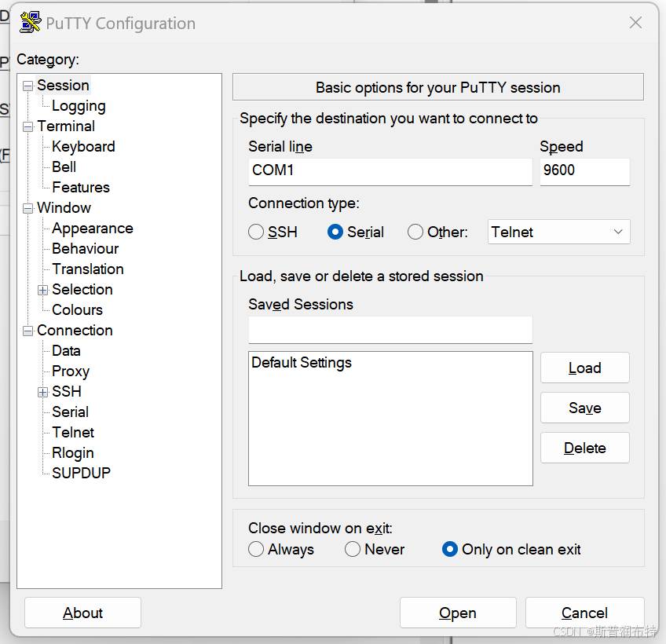The width and height of the screenshot is (666, 644).
Task: Select the SSH category label in tree
Action: click(66, 391)
